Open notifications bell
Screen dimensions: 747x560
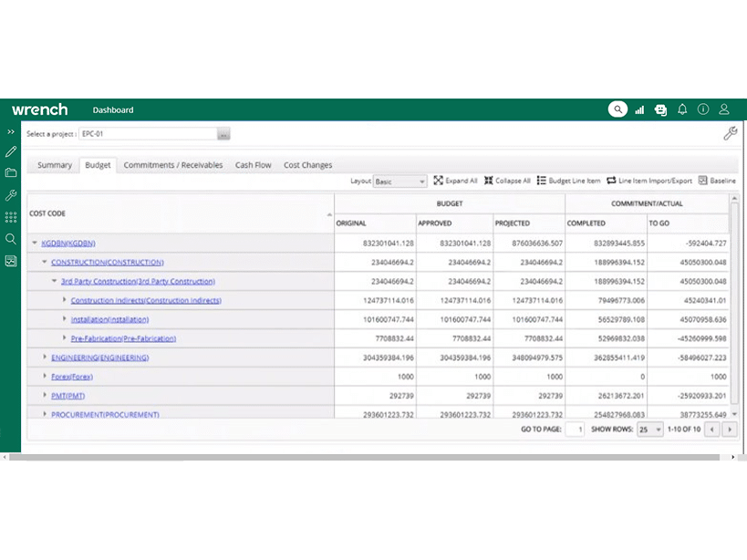pos(682,109)
